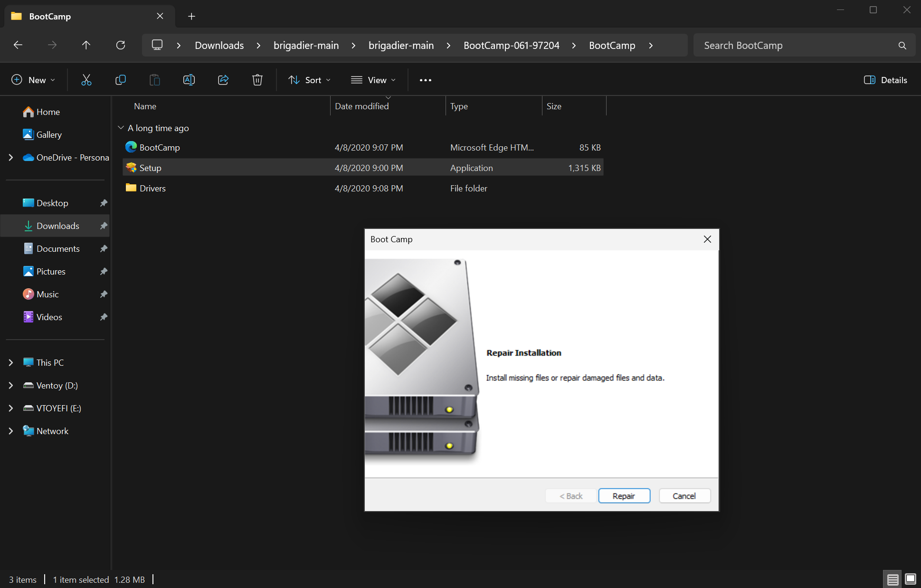Share the selected file
Image resolution: width=921 pixels, height=588 pixels.
pos(223,80)
